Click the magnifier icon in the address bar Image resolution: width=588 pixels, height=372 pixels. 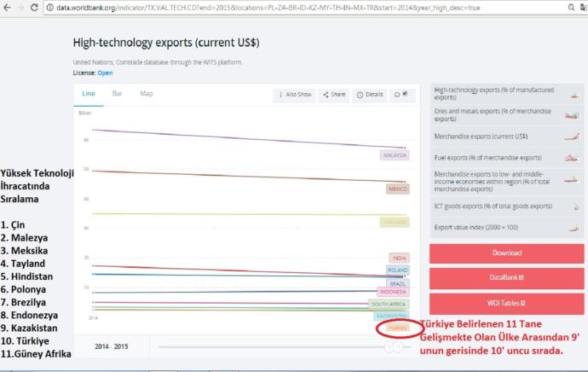[x=571, y=8]
